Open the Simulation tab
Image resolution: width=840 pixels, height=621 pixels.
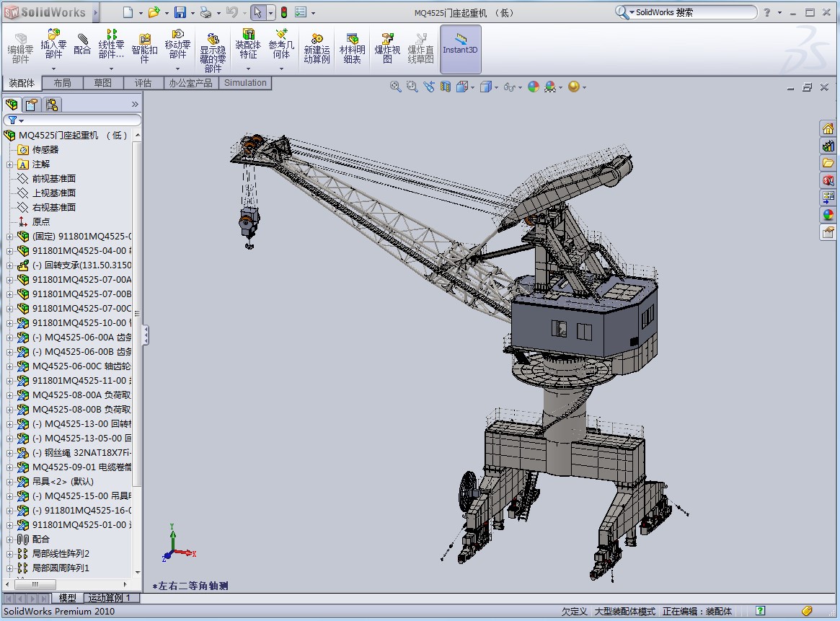tap(245, 83)
